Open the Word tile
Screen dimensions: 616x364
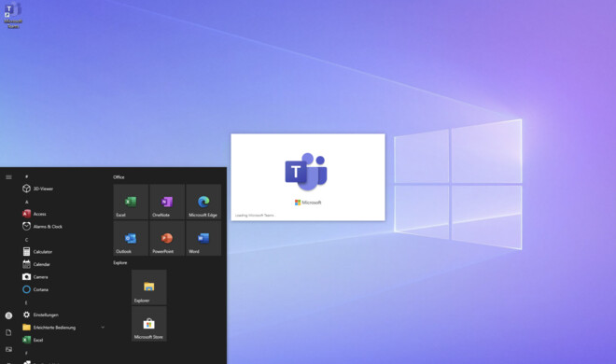point(203,238)
